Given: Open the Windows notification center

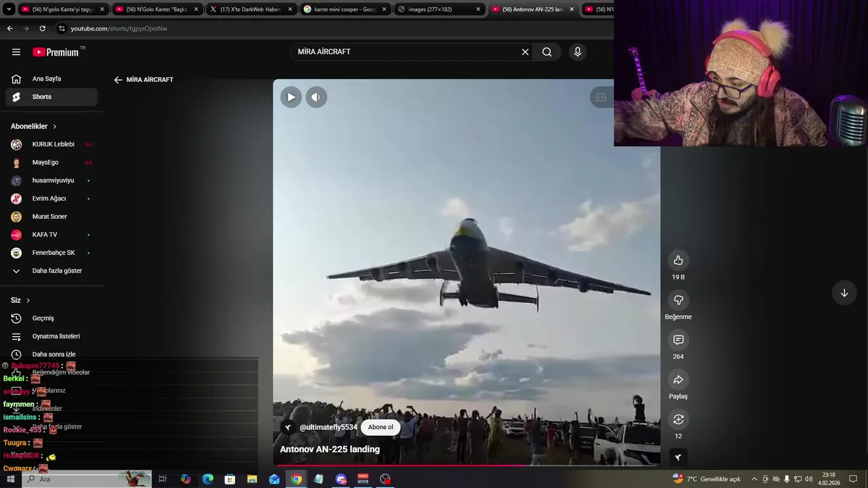Looking at the screenshot, I should 853,479.
